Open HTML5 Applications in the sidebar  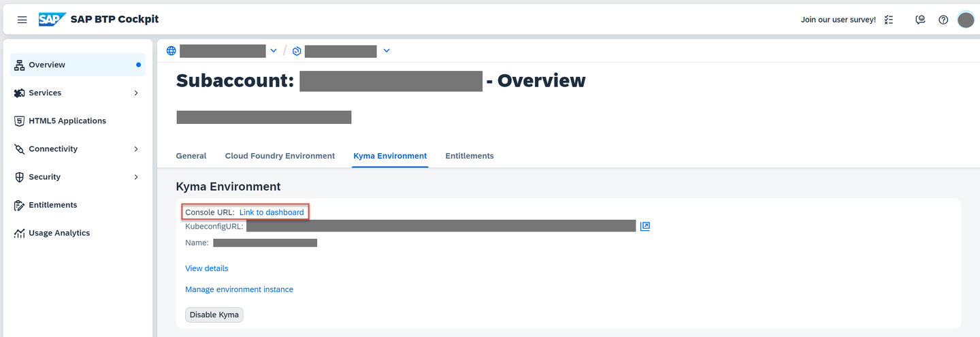(x=78, y=121)
